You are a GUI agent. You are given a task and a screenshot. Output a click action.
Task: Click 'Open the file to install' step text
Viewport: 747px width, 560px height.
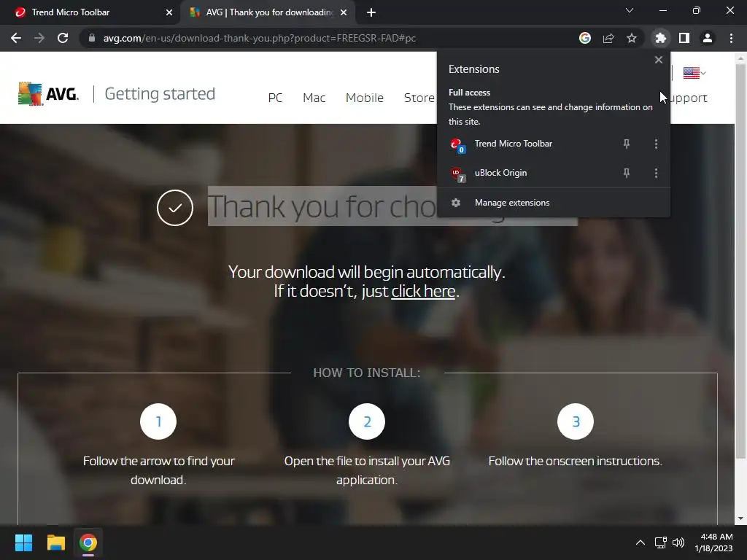[367, 470]
